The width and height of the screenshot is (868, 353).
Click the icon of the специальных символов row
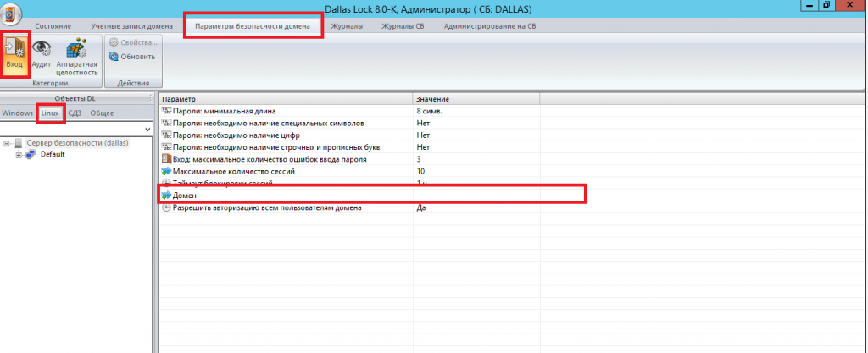pos(167,124)
